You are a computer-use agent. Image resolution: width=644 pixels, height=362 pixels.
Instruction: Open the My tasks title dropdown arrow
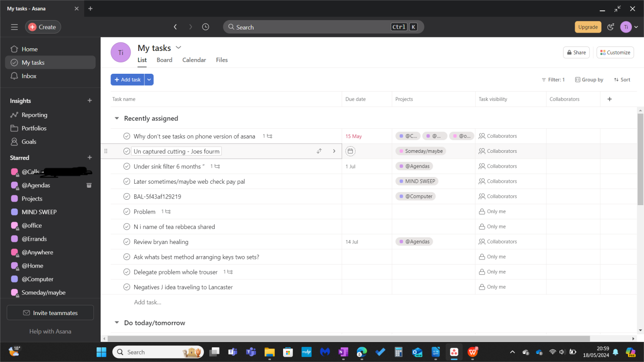click(178, 47)
